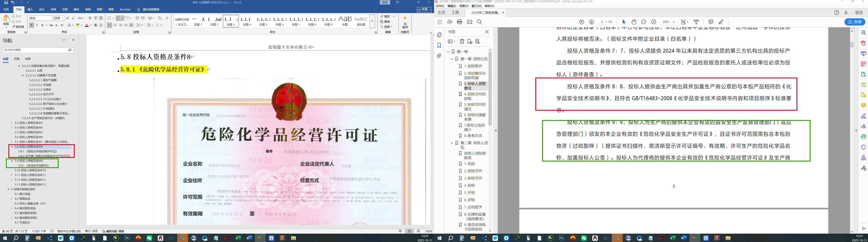Click 登录 in the Acrobat window
This screenshot has width=868, height=242.
(x=859, y=12)
